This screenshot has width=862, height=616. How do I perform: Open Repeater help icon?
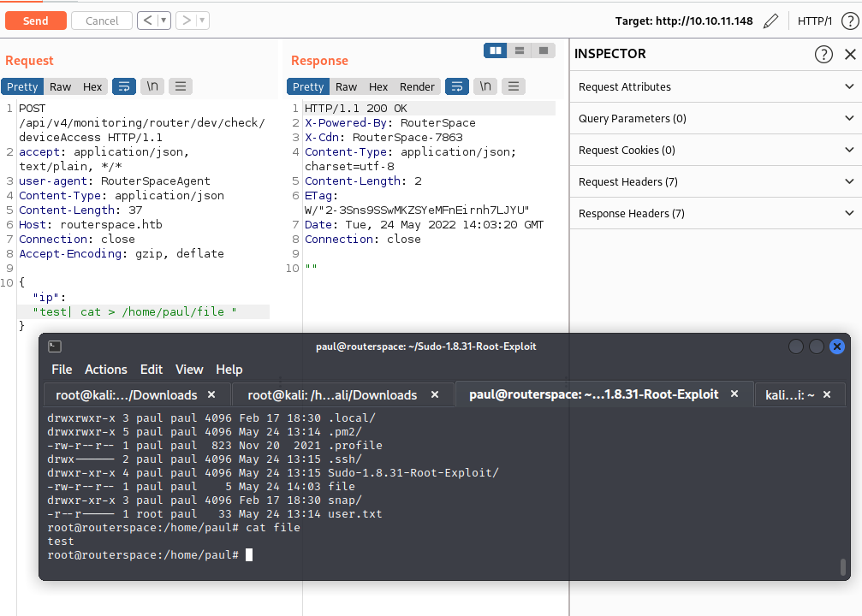[x=850, y=21]
